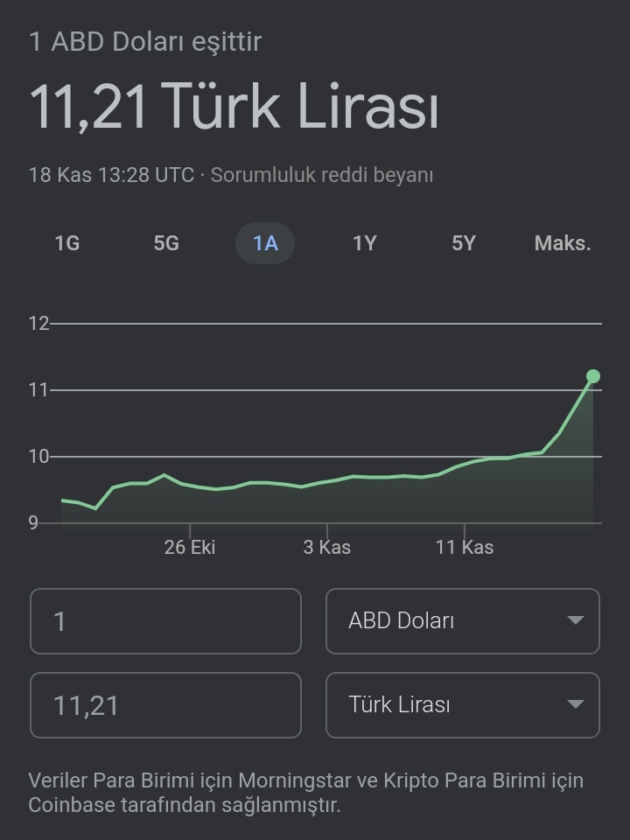Focus the amount field showing 1
The height and width of the screenshot is (840, 630).
point(165,621)
